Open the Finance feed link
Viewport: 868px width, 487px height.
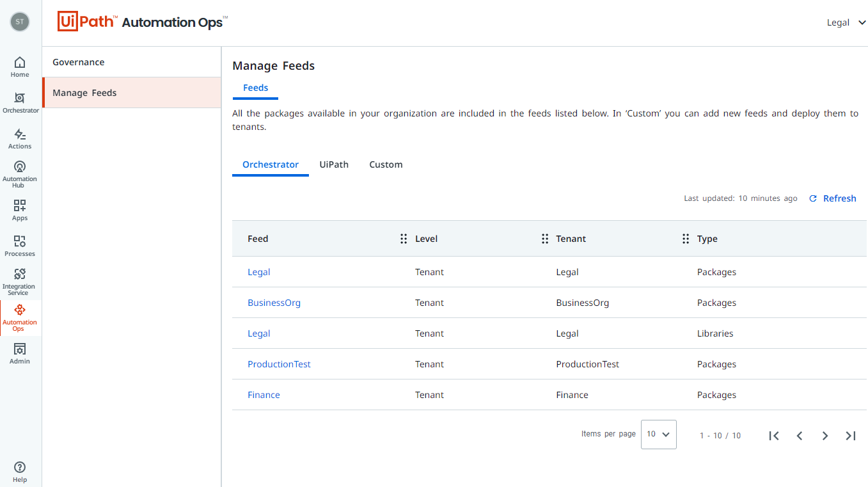pos(264,395)
